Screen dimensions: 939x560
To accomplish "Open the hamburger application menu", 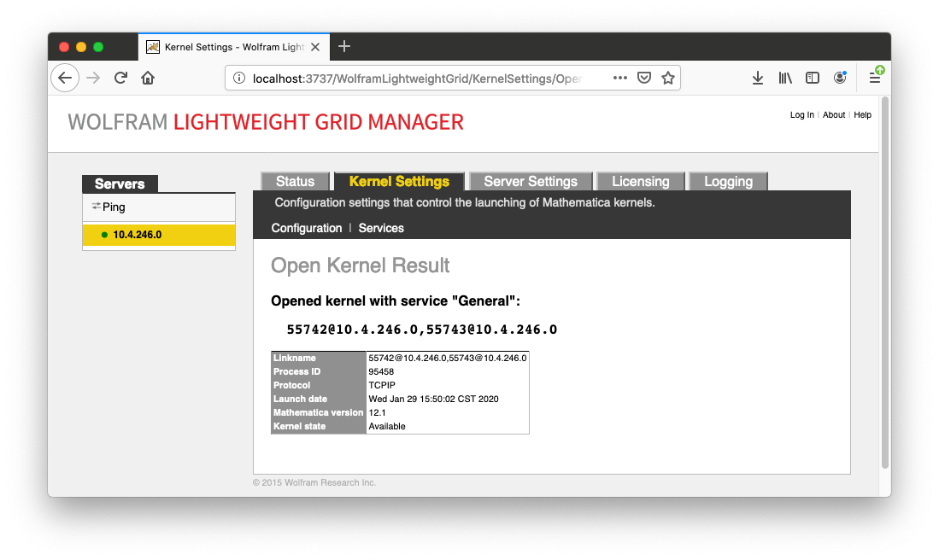I will [x=875, y=78].
